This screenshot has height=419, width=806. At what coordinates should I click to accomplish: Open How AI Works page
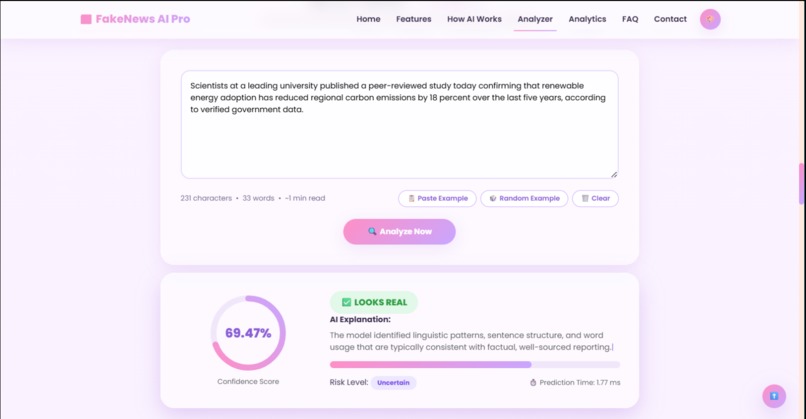tap(474, 19)
